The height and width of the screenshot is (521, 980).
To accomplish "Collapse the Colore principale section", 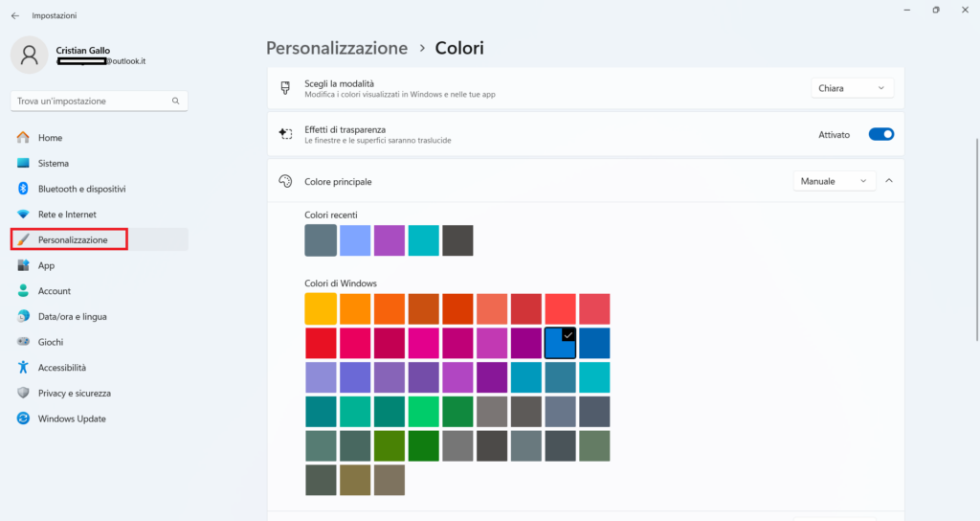I will [x=889, y=181].
